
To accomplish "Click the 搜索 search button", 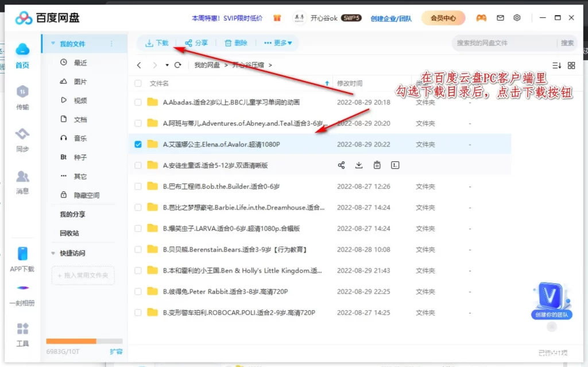I will point(567,43).
